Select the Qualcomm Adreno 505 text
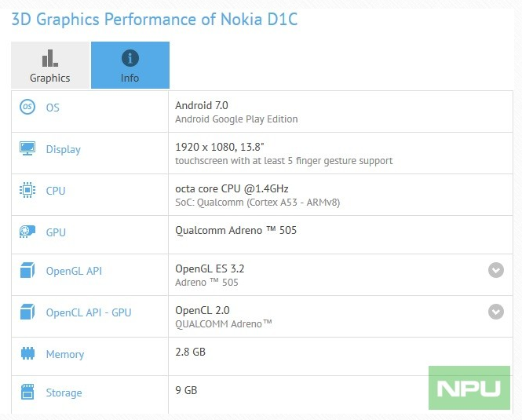Viewport: 522px width, 420px height. point(235,230)
